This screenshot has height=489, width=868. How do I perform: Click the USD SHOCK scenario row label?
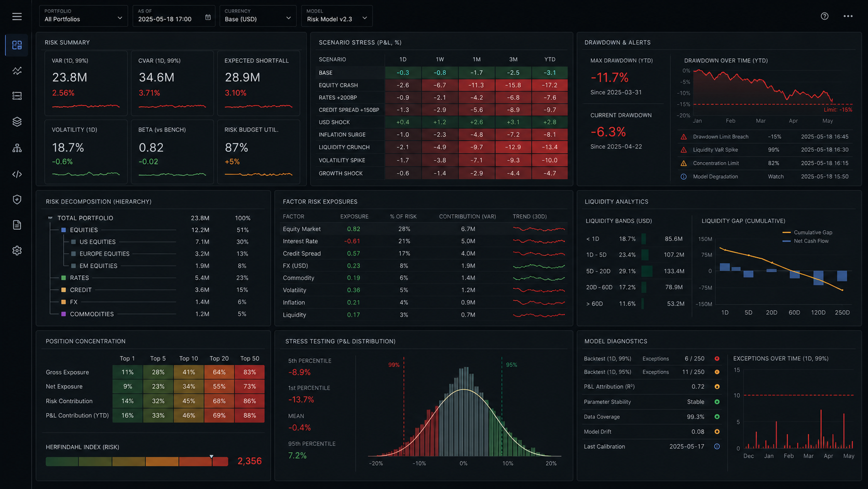click(x=334, y=122)
